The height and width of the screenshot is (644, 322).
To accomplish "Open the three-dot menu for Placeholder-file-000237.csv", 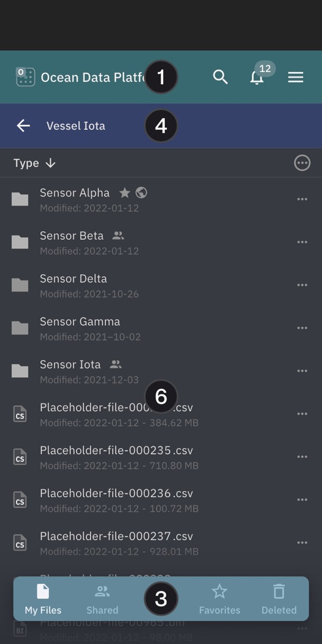I will (x=302, y=543).
